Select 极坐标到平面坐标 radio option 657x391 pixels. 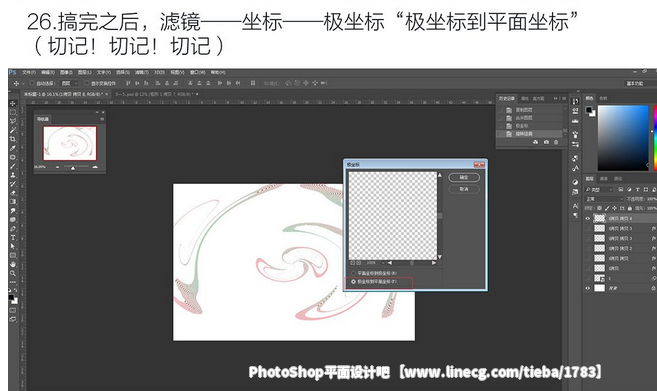pos(354,282)
